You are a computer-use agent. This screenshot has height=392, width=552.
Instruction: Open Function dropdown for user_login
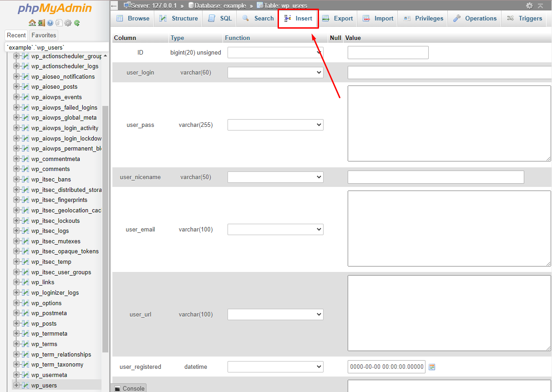pos(275,72)
